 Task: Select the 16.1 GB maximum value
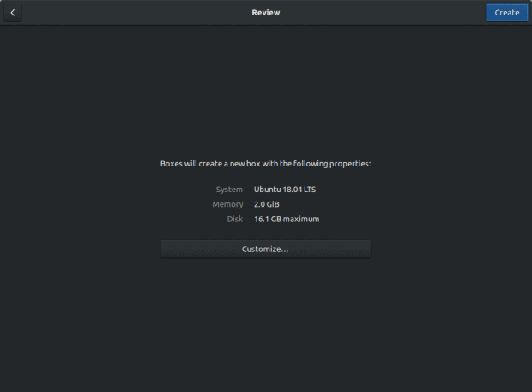[x=287, y=220]
